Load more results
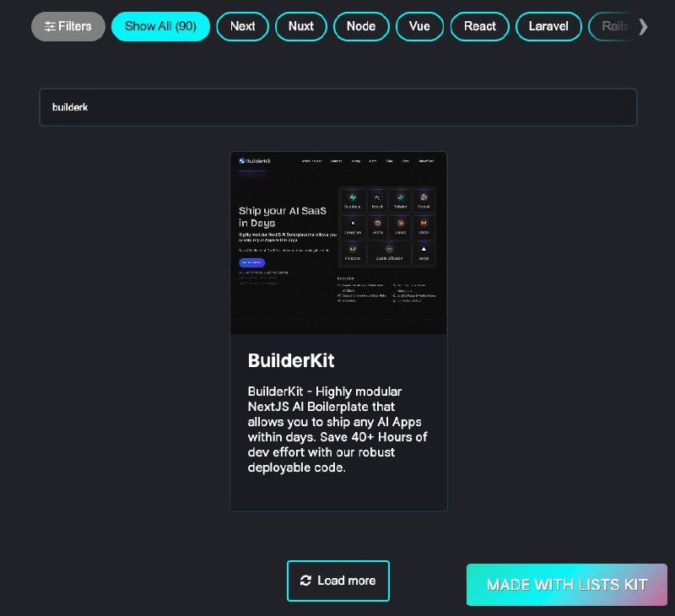 click(338, 581)
